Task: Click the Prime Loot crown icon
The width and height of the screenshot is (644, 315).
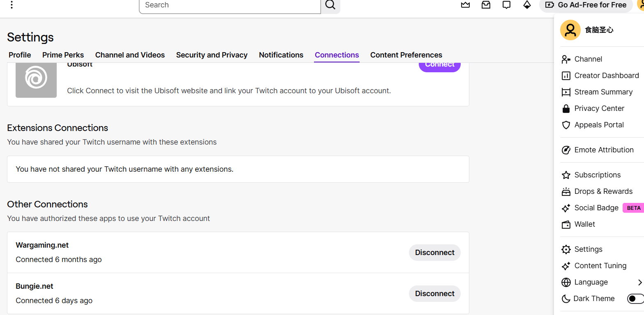Action: [x=465, y=5]
